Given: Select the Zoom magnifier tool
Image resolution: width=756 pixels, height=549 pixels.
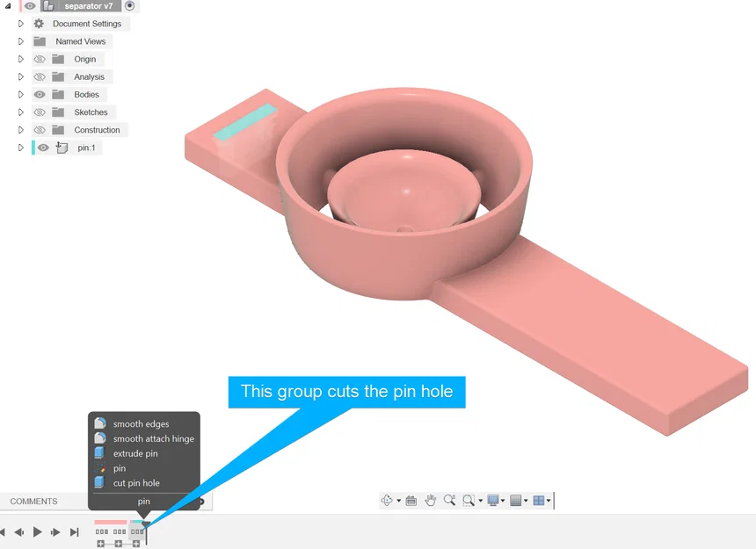Looking at the screenshot, I should point(449,500).
